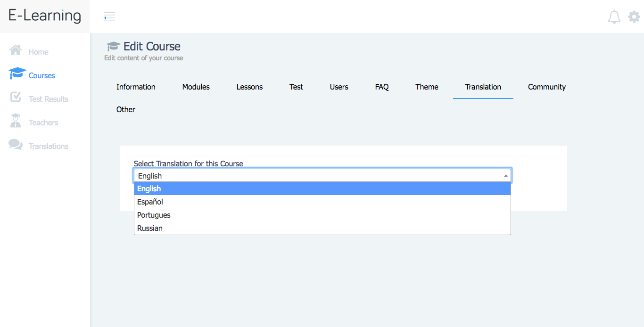Choose Portugues from the dropdown list
This screenshot has height=327, width=644.
pyautogui.click(x=322, y=215)
